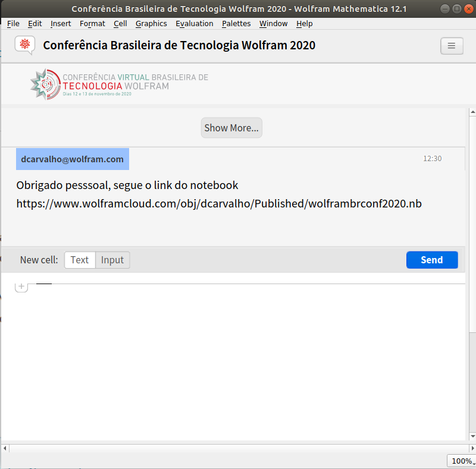
Task: Open the File menu
Action: pos(13,24)
